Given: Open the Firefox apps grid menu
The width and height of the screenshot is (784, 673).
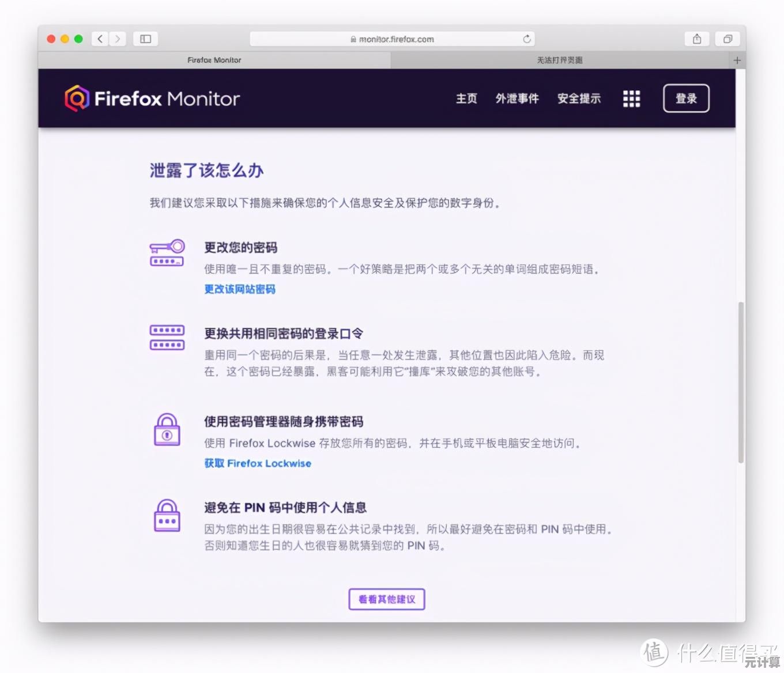Looking at the screenshot, I should (x=631, y=99).
